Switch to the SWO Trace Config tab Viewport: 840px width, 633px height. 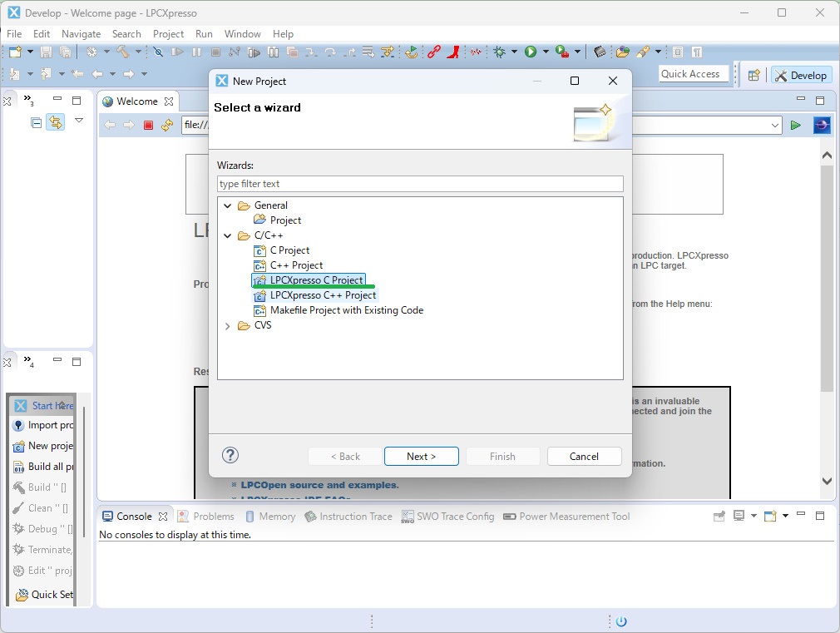pos(447,517)
